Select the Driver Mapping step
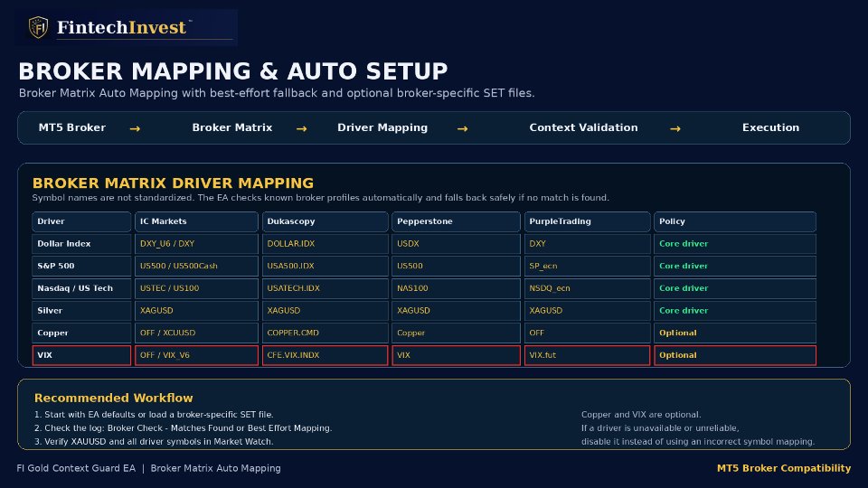The width and height of the screenshot is (868, 488). (382, 127)
